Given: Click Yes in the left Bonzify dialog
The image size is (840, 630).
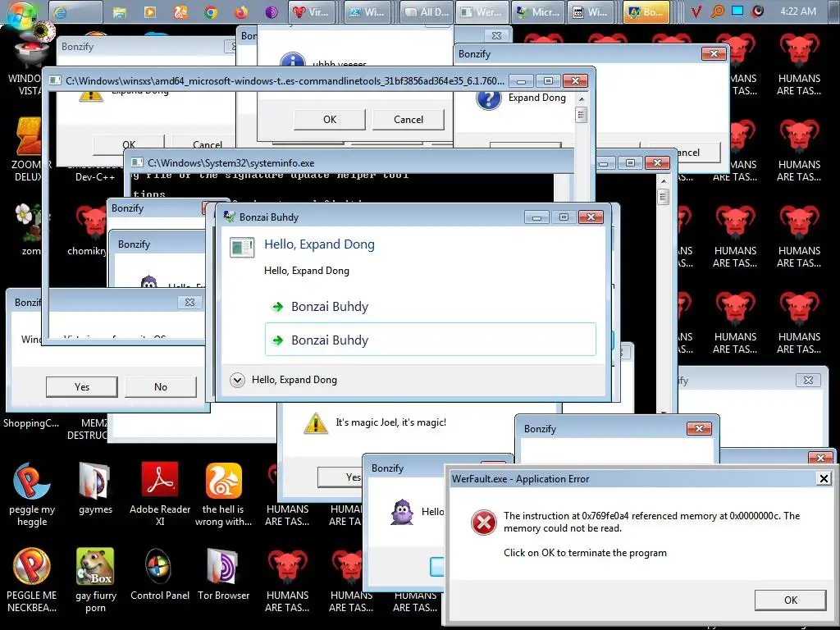Looking at the screenshot, I should [81, 387].
